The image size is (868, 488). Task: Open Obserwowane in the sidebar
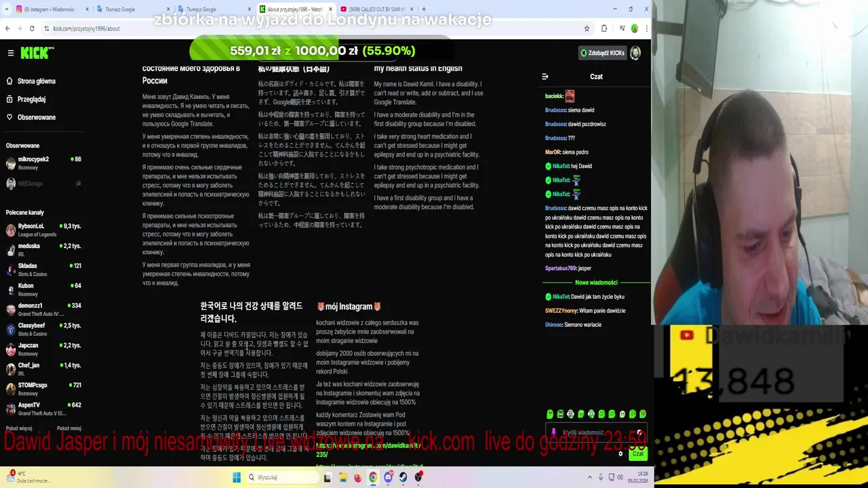pyautogui.click(x=37, y=117)
